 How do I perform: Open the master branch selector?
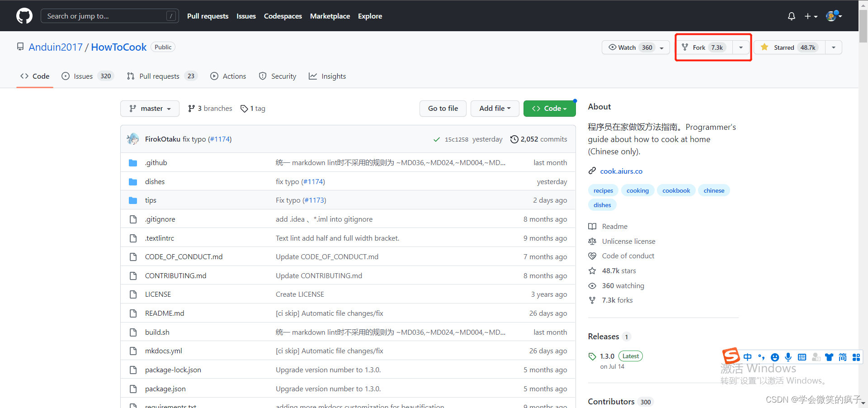click(150, 109)
